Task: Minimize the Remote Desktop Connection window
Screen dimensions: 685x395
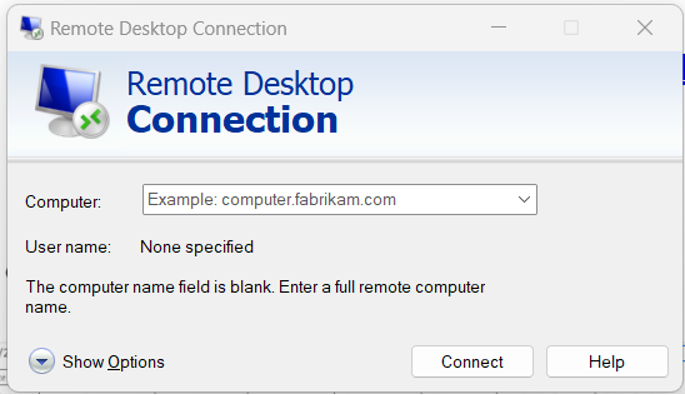Action: coord(498,28)
